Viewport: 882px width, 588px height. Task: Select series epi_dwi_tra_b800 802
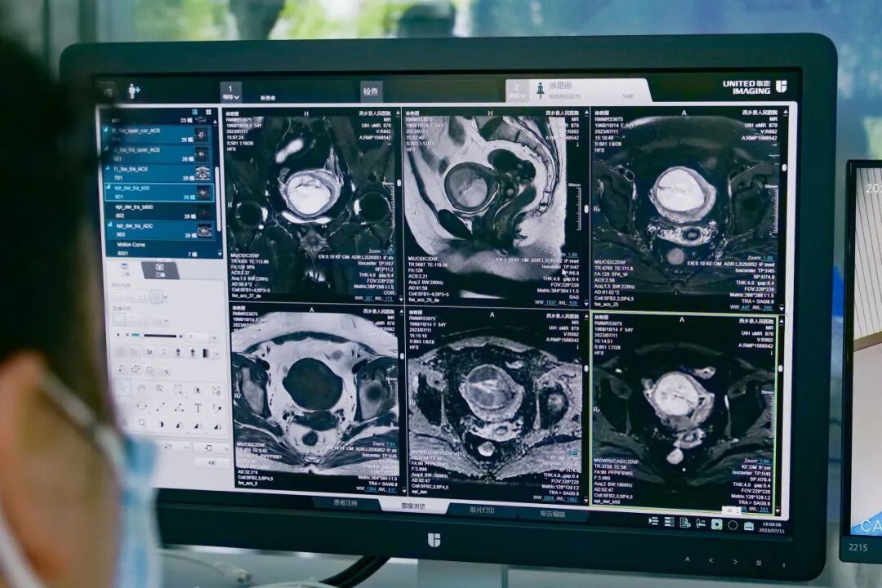point(160,211)
